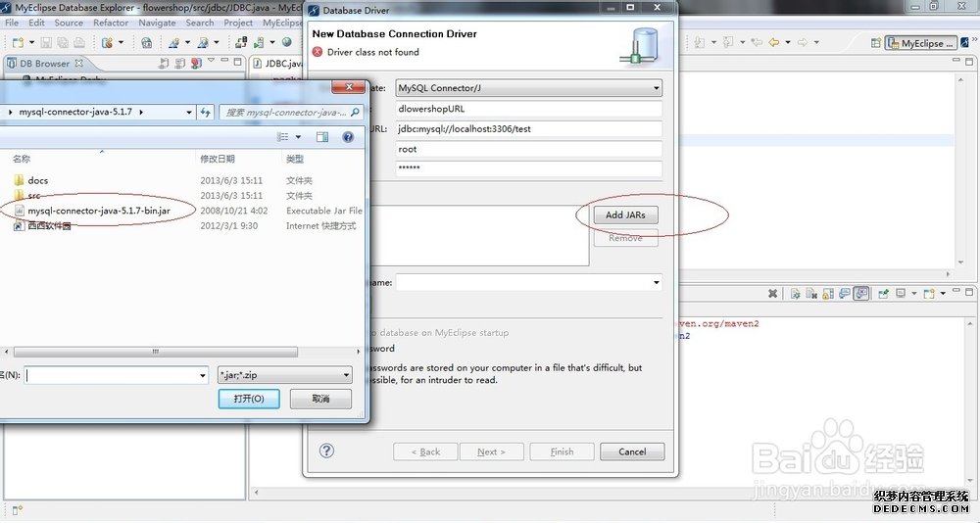
Task: Click into the connection URL field
Action: pyautogui.click(x=529, y=129)
